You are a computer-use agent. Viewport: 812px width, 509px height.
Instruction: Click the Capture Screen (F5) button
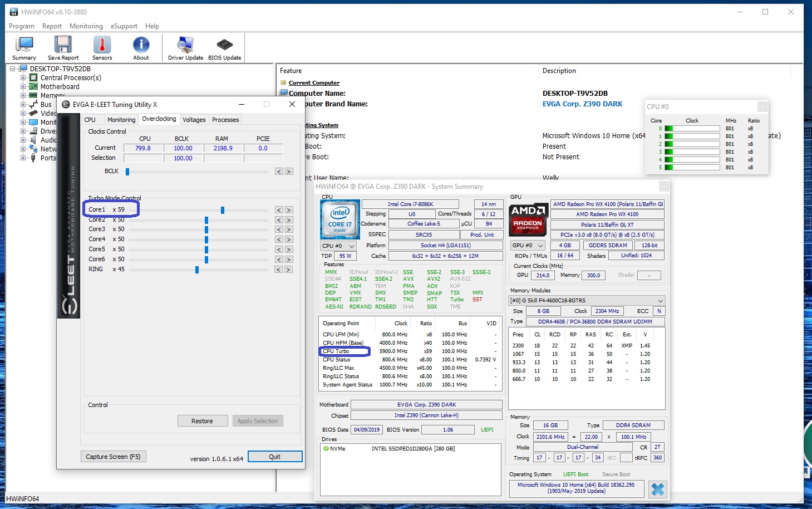(x=113, y=457)
